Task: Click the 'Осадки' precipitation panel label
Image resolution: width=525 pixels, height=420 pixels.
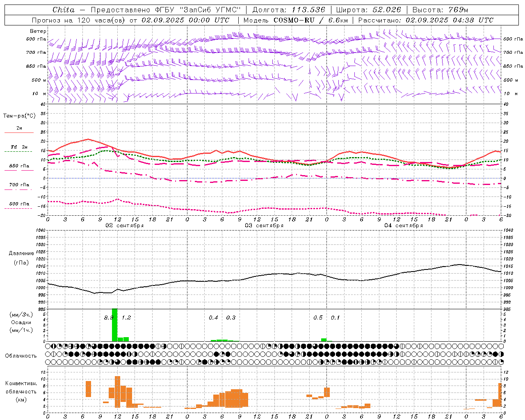Action: click(21, 322)
